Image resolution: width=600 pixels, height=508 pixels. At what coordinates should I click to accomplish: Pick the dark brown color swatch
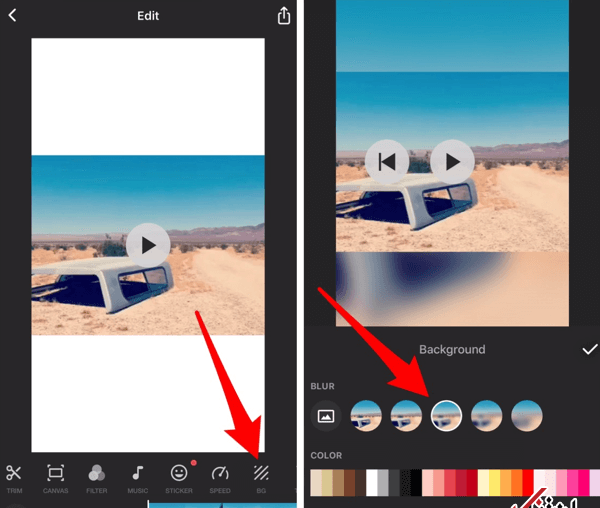click(360, 483)
